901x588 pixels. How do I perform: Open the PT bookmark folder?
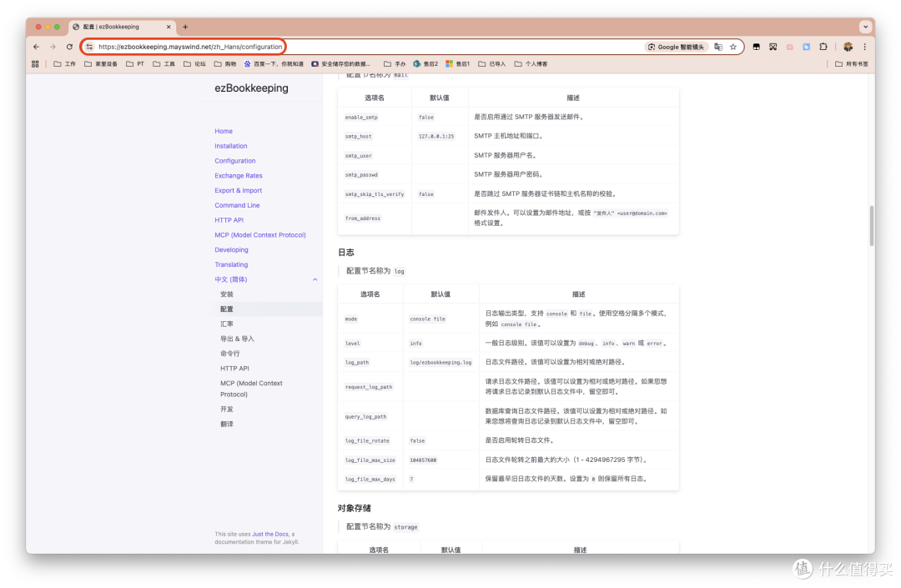point(135,64)
